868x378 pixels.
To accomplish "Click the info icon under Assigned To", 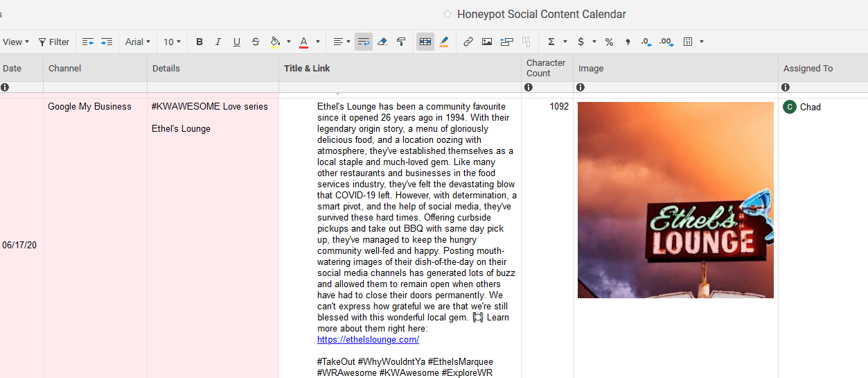I will coord(786,87).
